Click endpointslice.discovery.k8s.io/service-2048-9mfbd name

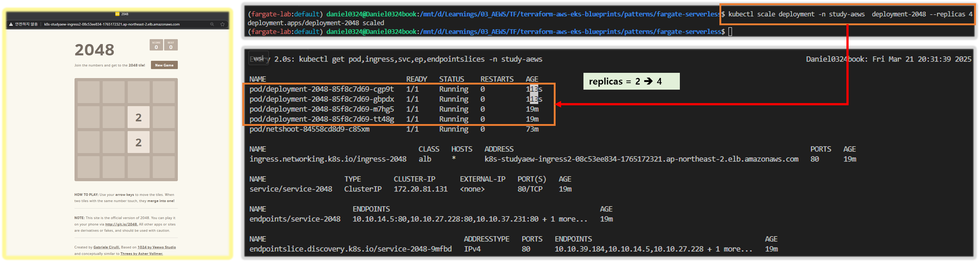tap(350, 249)
